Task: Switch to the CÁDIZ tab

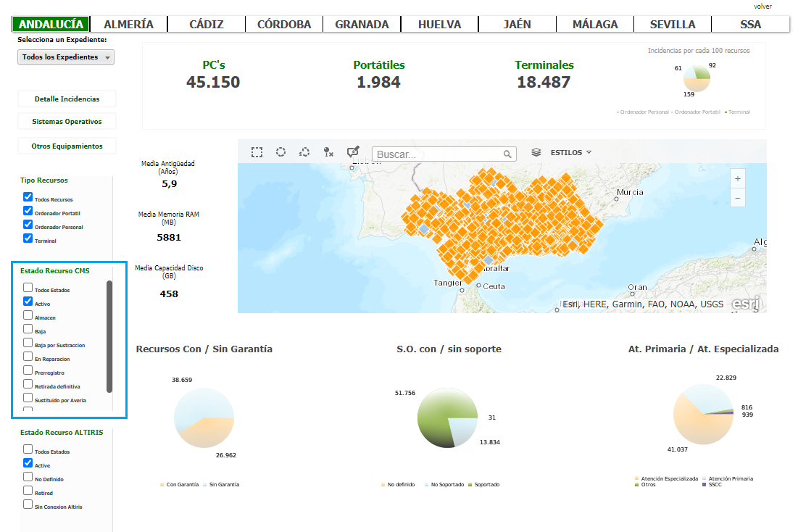Action: coord(206,24)
